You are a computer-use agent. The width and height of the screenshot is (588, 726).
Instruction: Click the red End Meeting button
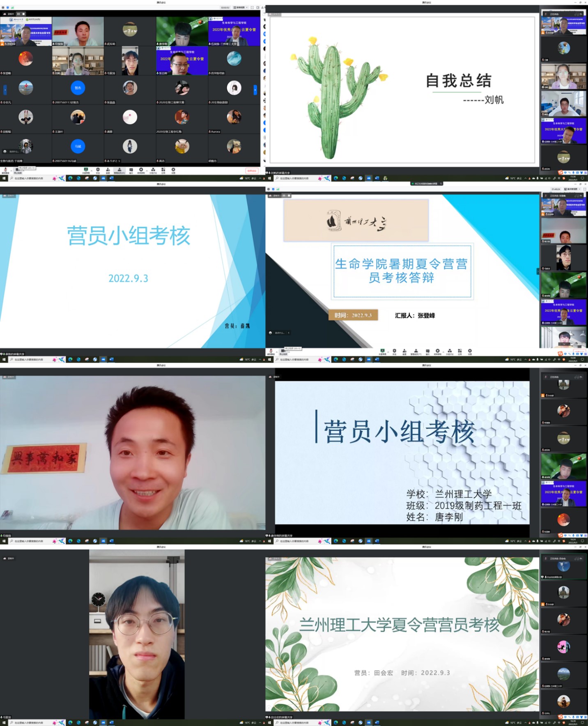(251, 170)
